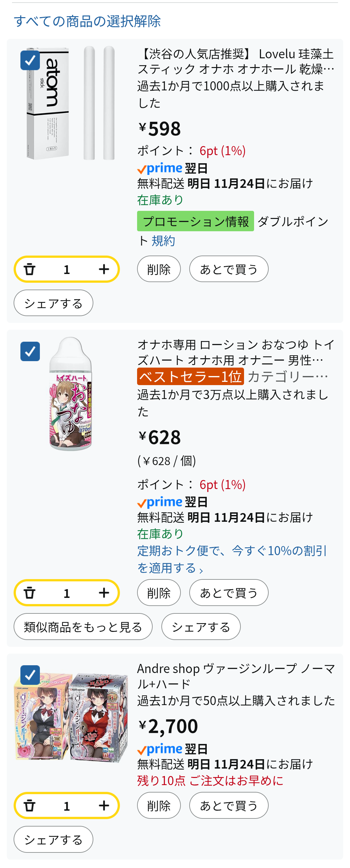This screenshot has width=350, height=868.
Task: Tap あとで買う for the ¥2,700 Andre shop item
Action: 228,806
